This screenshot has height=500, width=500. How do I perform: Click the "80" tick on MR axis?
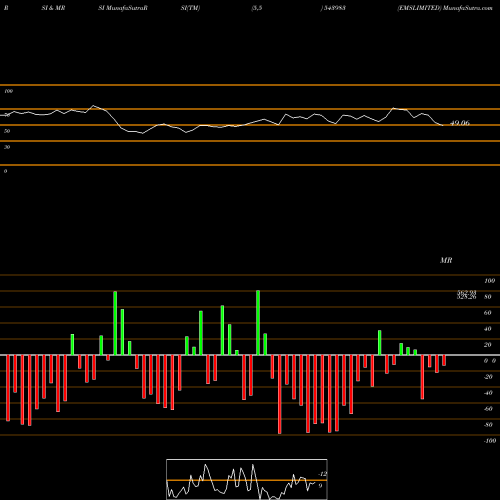tap(488, 297)
